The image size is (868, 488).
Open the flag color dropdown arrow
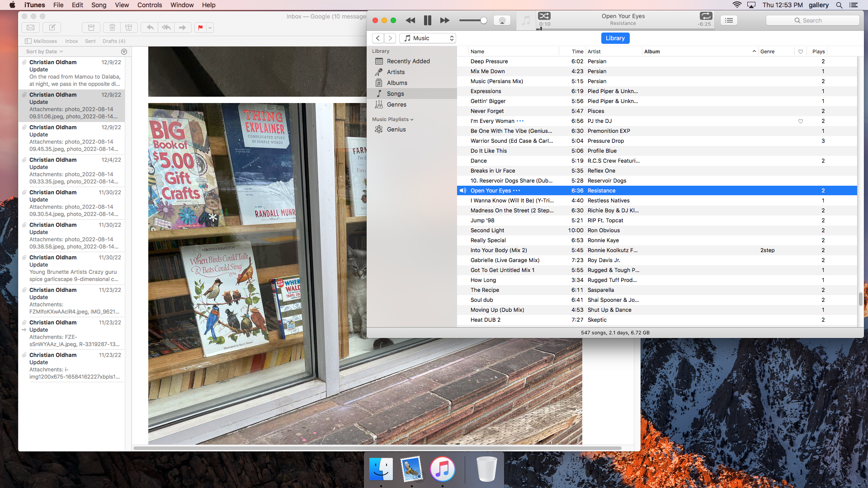(x=210, y=28)
